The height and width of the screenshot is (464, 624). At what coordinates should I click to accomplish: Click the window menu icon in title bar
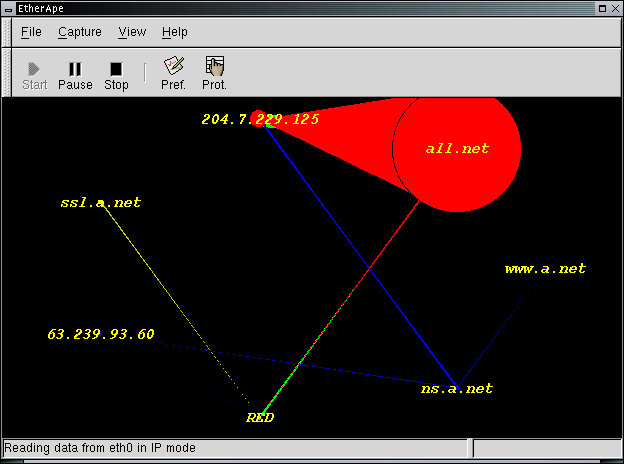coord(9,8)
